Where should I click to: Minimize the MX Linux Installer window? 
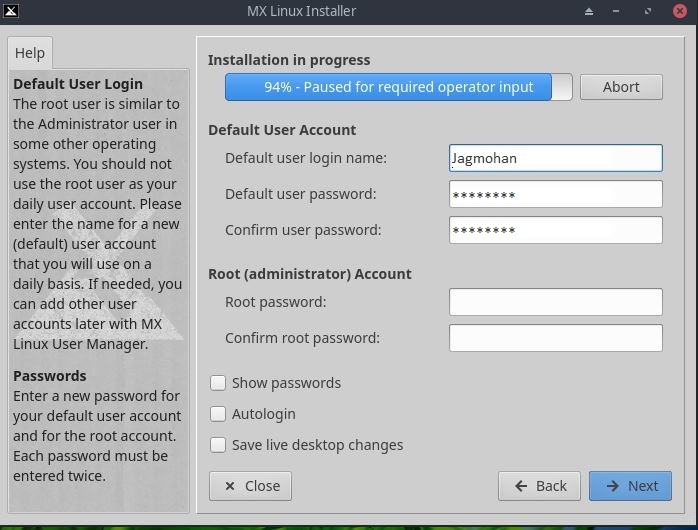tap(616, 11)
